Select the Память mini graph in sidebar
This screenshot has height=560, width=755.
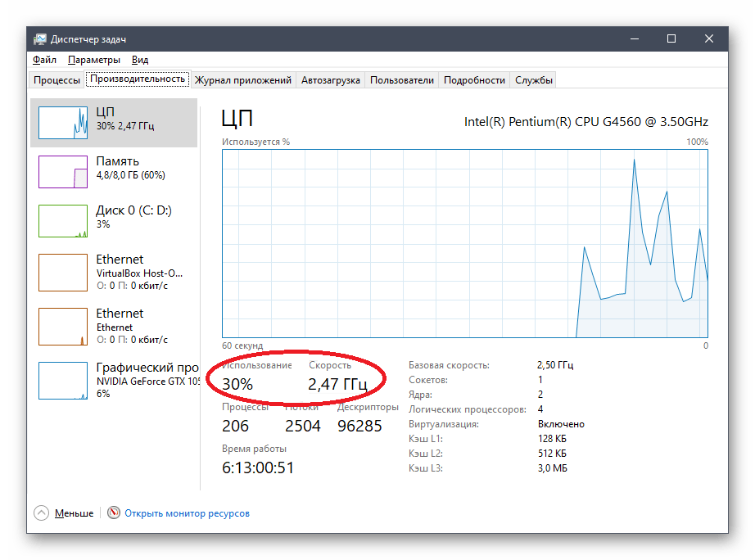tap(63, 171)
